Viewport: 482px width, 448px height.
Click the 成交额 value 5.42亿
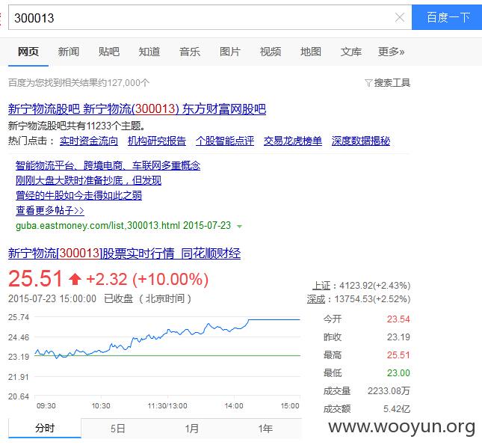pos(397,409)
